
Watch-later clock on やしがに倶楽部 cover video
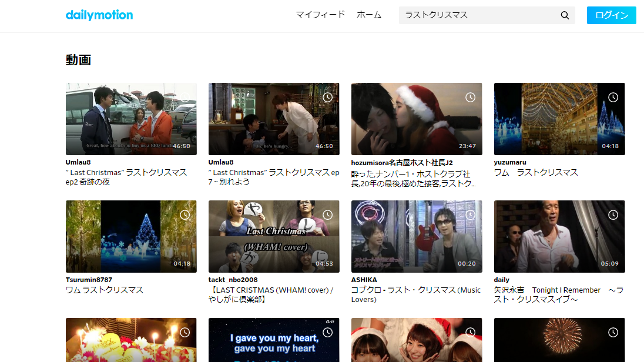click(x=327, y=215)
